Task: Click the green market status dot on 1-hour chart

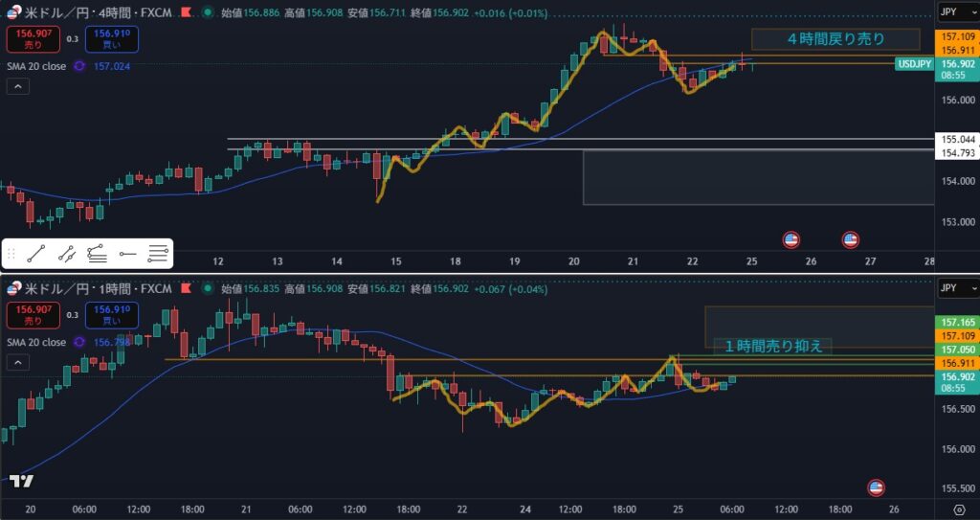Action: pyautogui.click(x=205, y=288)
